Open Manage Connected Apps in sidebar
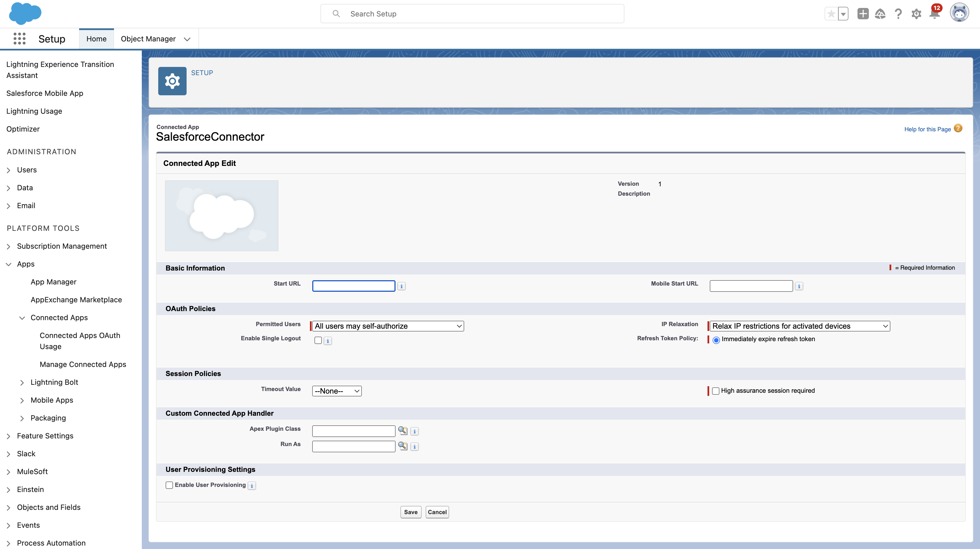This screenshot has height=549, width=980. pyautogui.click(x=83, y=364)
